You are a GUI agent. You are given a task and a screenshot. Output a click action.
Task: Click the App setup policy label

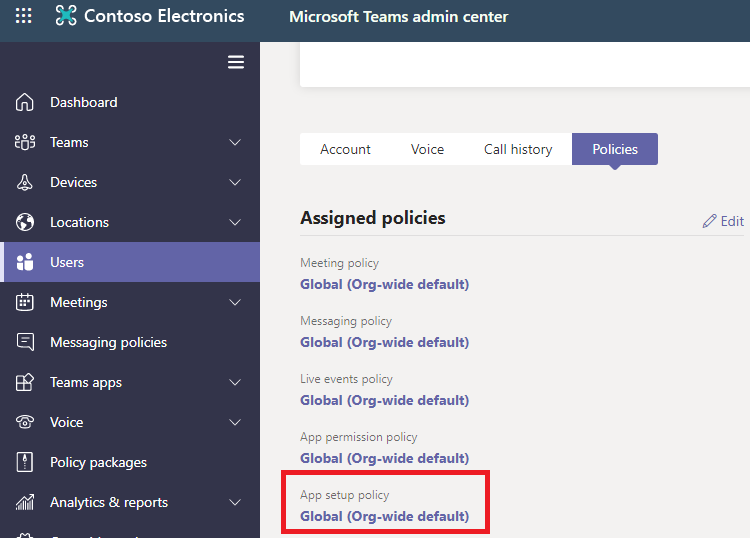pyautogui.click(x=345, y=495)
